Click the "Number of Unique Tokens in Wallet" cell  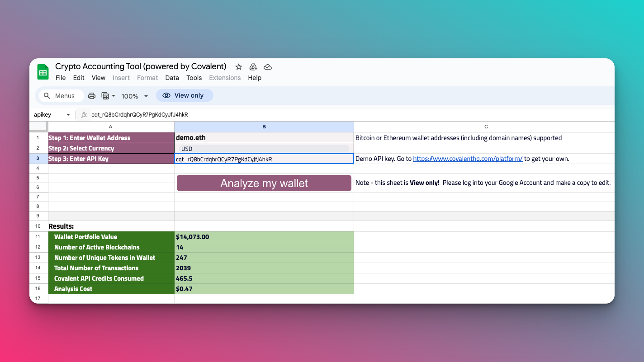tap(111, 258)
